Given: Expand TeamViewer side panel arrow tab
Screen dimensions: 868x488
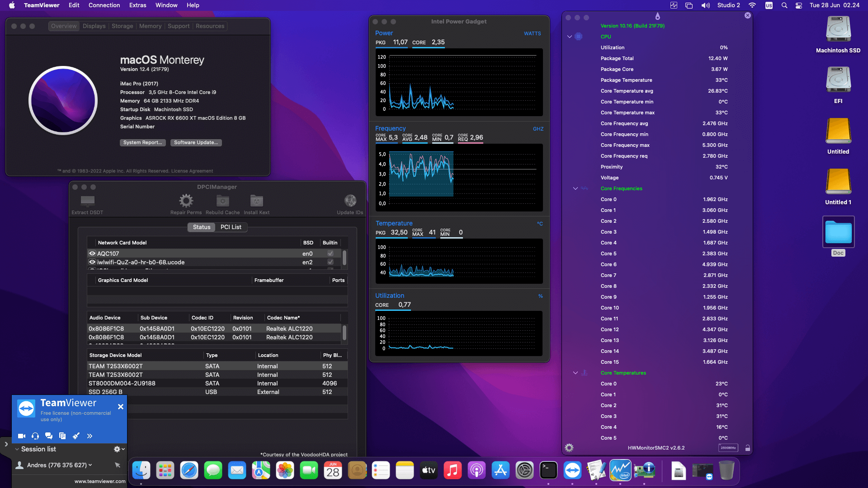Looking at the screenshot, I should 6,444.
